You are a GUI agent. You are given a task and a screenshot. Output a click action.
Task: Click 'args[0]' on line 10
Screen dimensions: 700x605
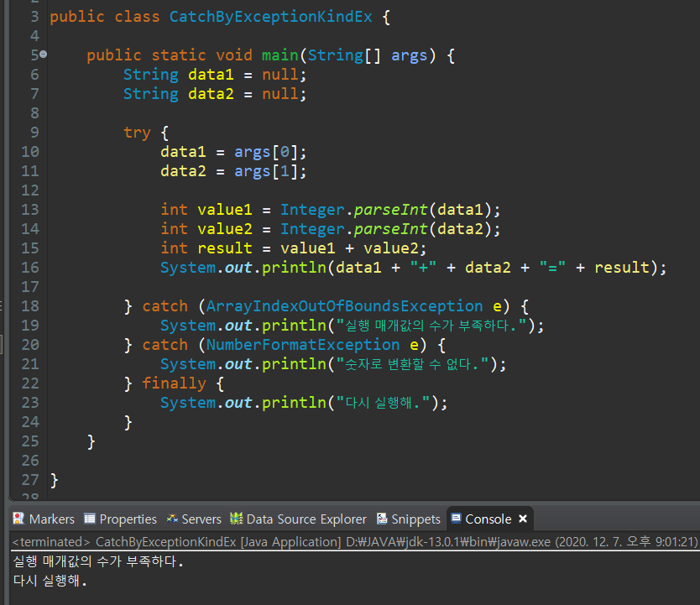[x=265, y=152]
